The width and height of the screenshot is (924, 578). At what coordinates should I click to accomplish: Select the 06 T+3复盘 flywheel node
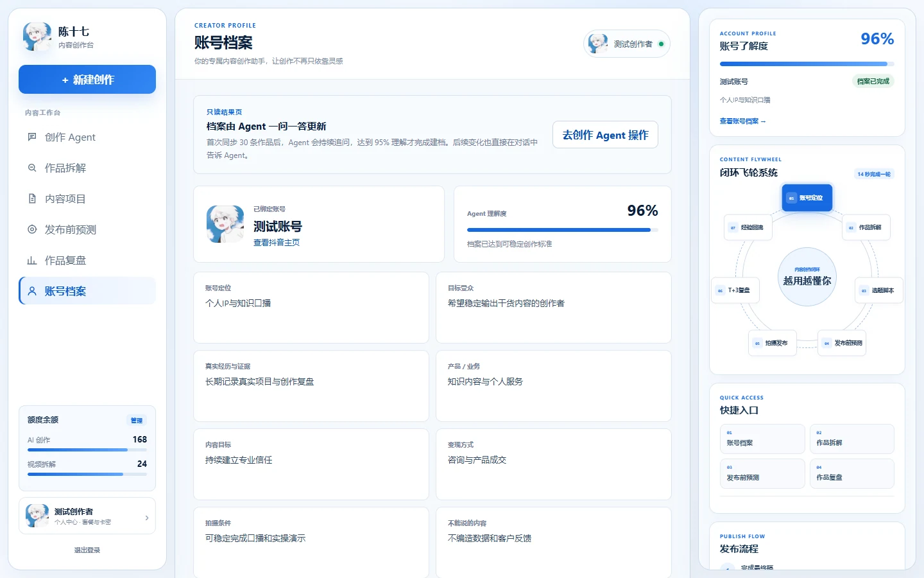click(735, 290)
